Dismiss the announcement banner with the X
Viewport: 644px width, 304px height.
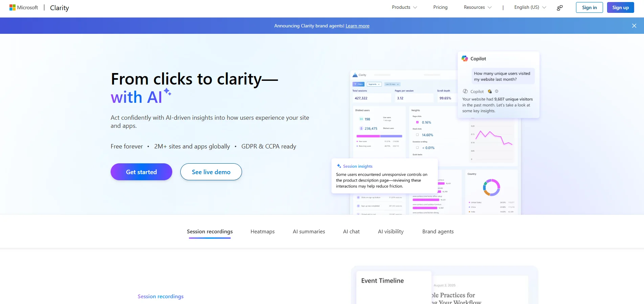[634, 26]
